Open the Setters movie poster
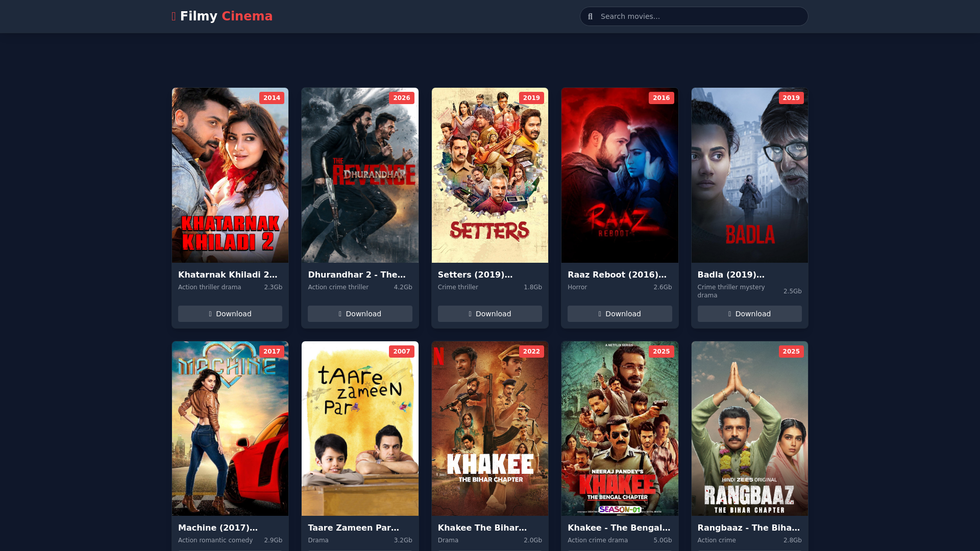Viewport: 980px width, 551px height. click(490, 175)
